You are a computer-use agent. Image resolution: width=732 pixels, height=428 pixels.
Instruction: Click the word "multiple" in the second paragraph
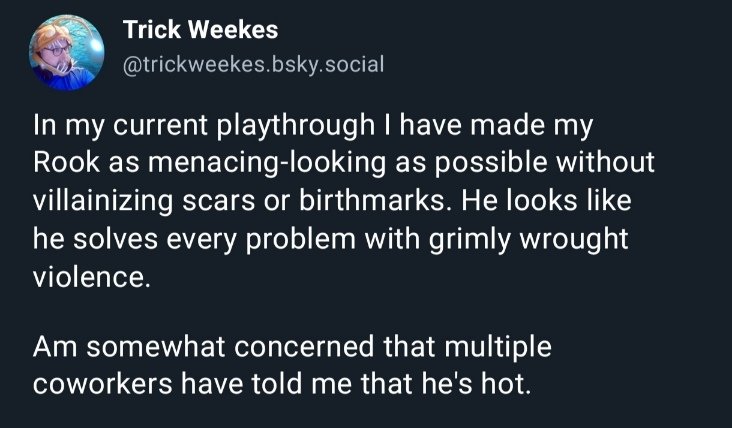click(x=490, y=349)
